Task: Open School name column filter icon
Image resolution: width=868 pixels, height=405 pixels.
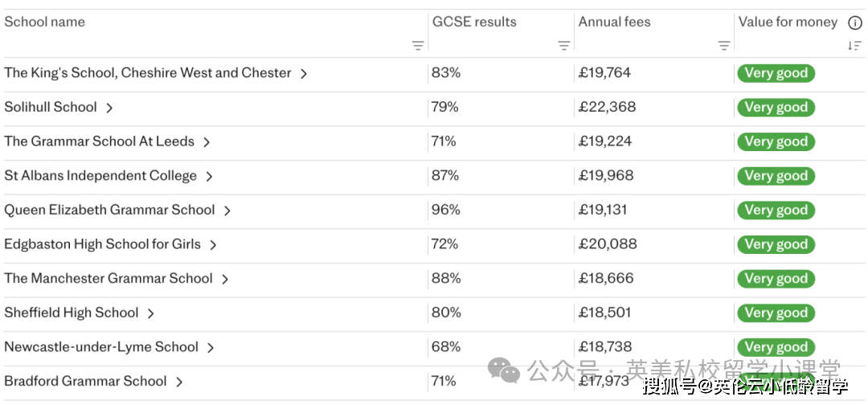Action: (418, 46)
